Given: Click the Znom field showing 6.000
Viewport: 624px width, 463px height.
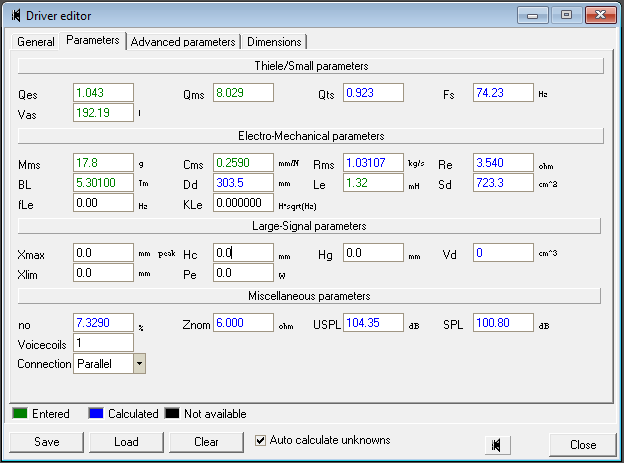Looking at the screenshot, I should click(x=244, y=323).
